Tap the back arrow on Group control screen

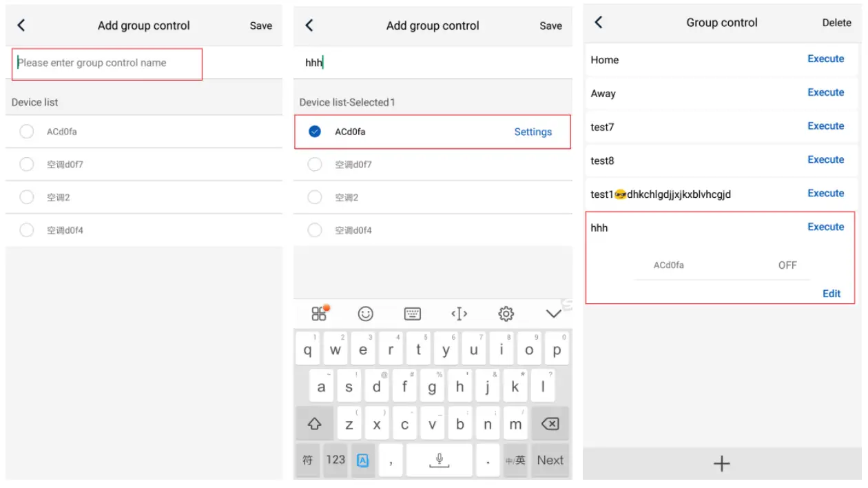(599, 22)
